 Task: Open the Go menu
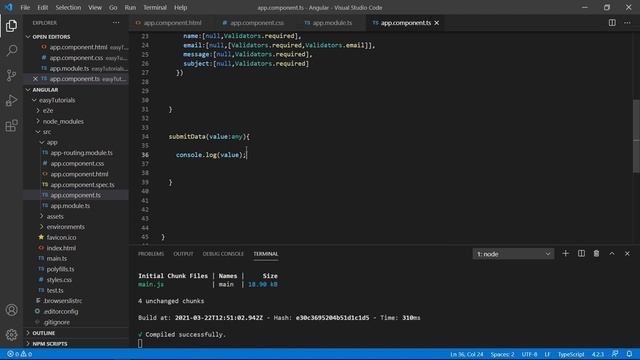(113, 7)
